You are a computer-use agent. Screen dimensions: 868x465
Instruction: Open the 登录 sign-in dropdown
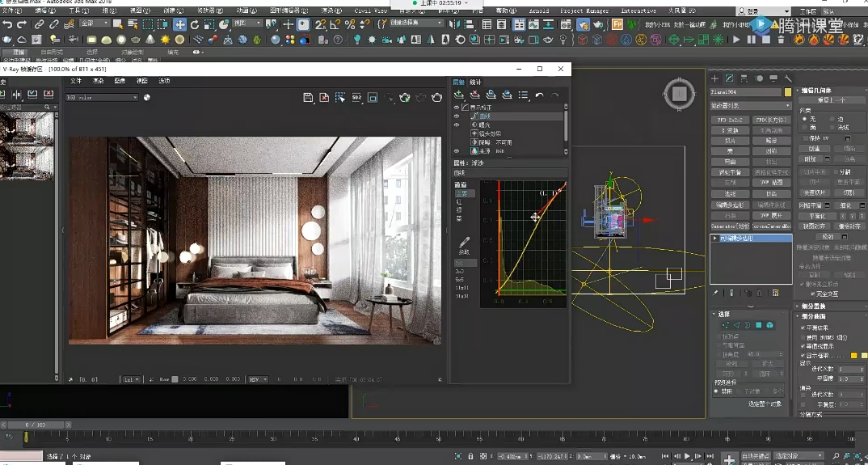[x=764, y=11]
